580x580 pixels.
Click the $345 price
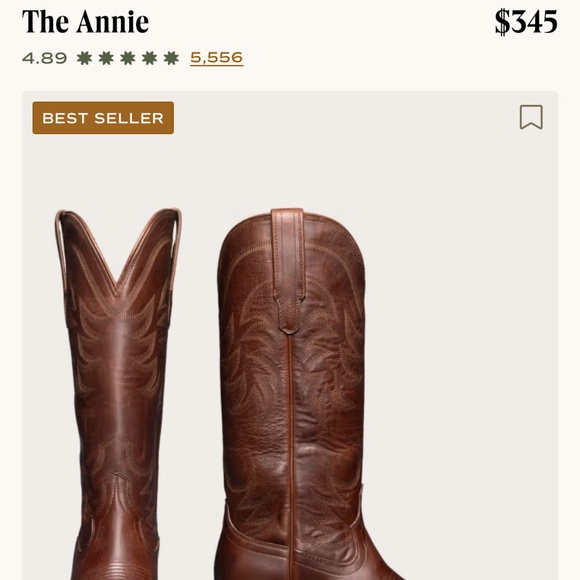[526, 22]
